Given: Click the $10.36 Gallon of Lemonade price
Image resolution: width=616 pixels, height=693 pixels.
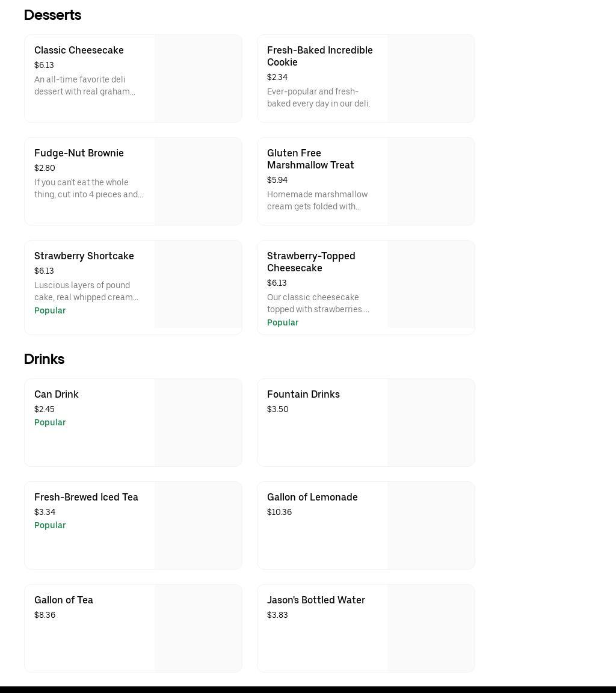Looking at the screenshot, I should pyautogui.click(x=279, y=513).
